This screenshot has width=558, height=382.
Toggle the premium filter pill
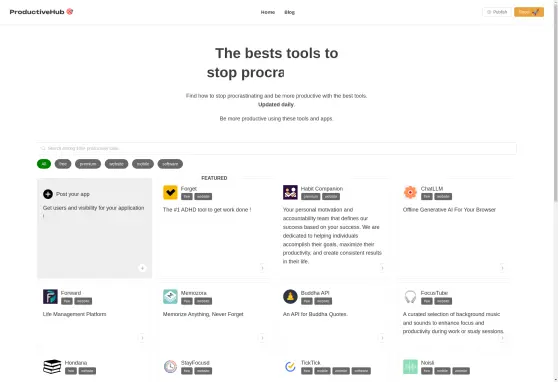[x=88, y=164]
